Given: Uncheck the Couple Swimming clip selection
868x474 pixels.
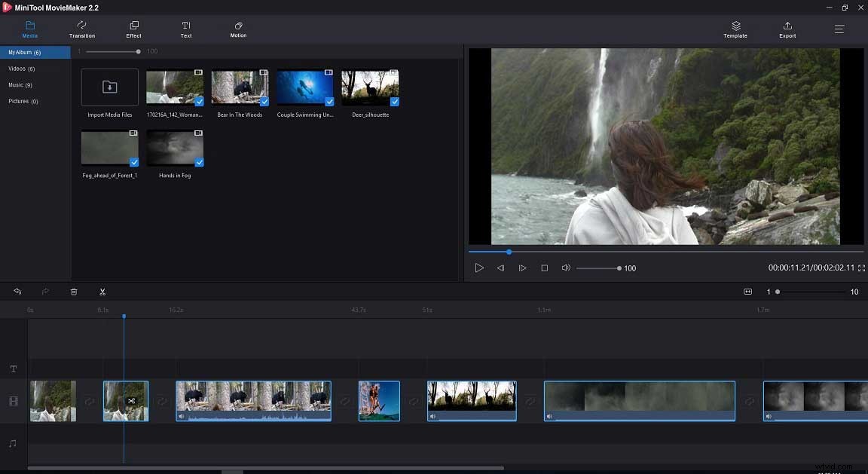Looking at the screenshot, I should [x=329, y=100].
